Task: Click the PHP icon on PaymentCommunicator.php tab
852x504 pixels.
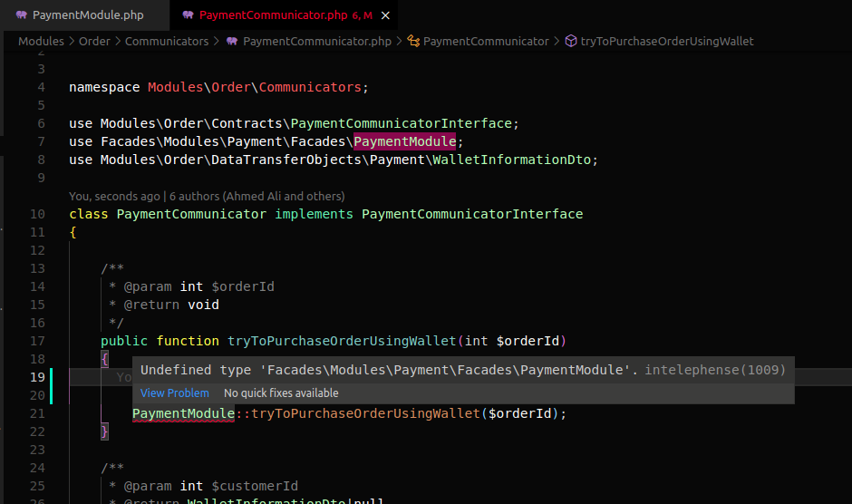Action: point(188,15)
